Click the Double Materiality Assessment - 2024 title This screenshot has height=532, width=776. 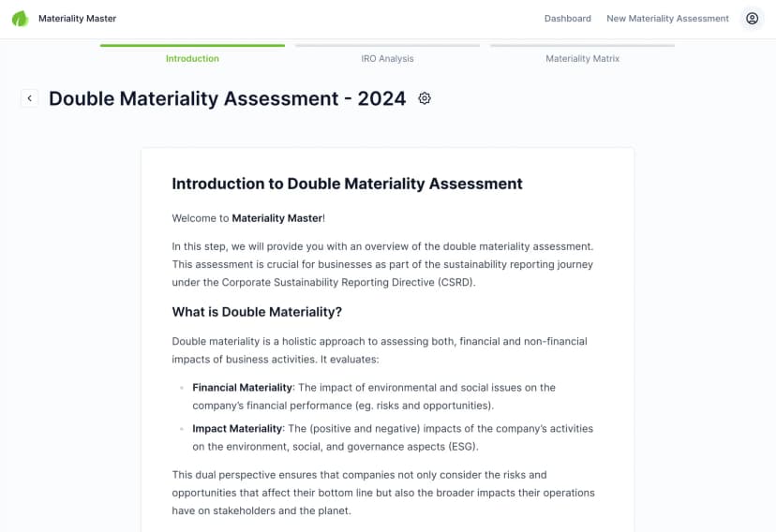[x=227, y=98]
